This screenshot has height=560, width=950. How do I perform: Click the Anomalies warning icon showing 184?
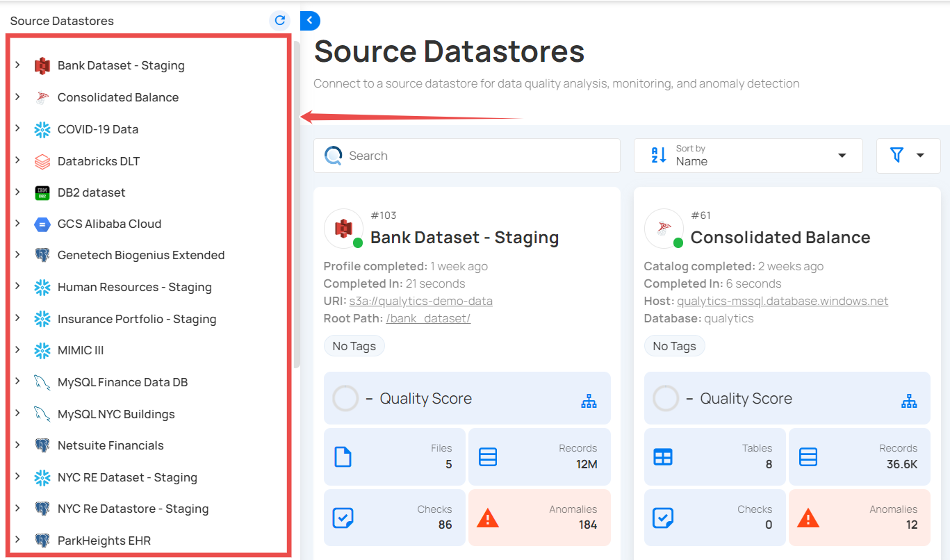tap(488, 518)
